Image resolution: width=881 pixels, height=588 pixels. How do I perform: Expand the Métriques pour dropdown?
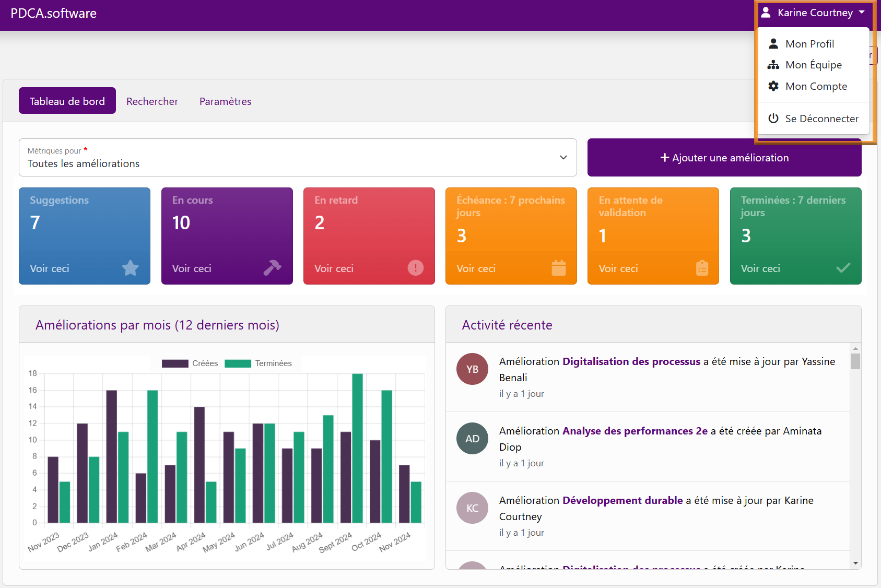(x=298, y=157)
